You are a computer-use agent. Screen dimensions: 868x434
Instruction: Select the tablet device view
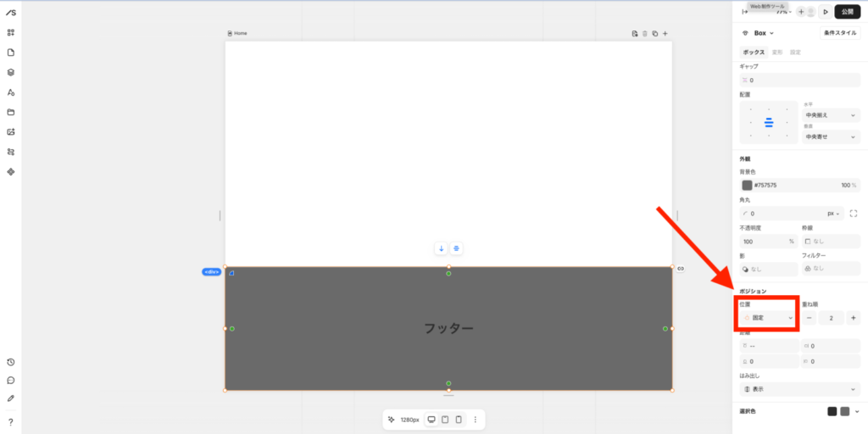(445, 420)
